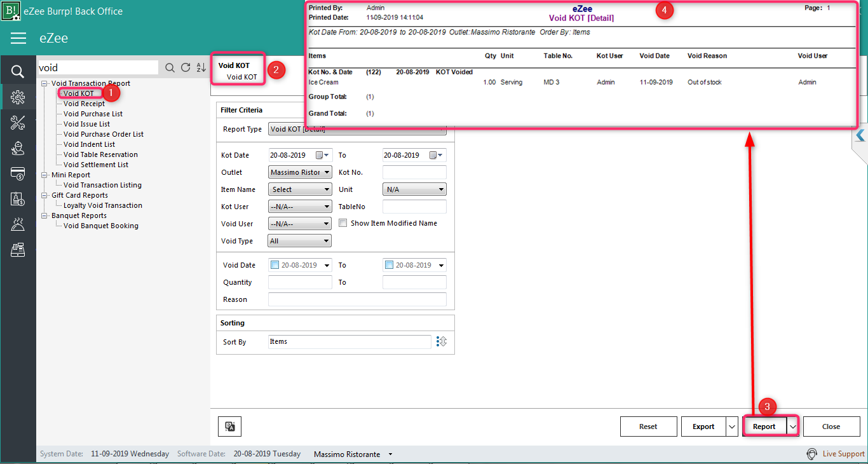Select Void Transaction Listing report
The image size is (868, 464).
pos(102,185)
